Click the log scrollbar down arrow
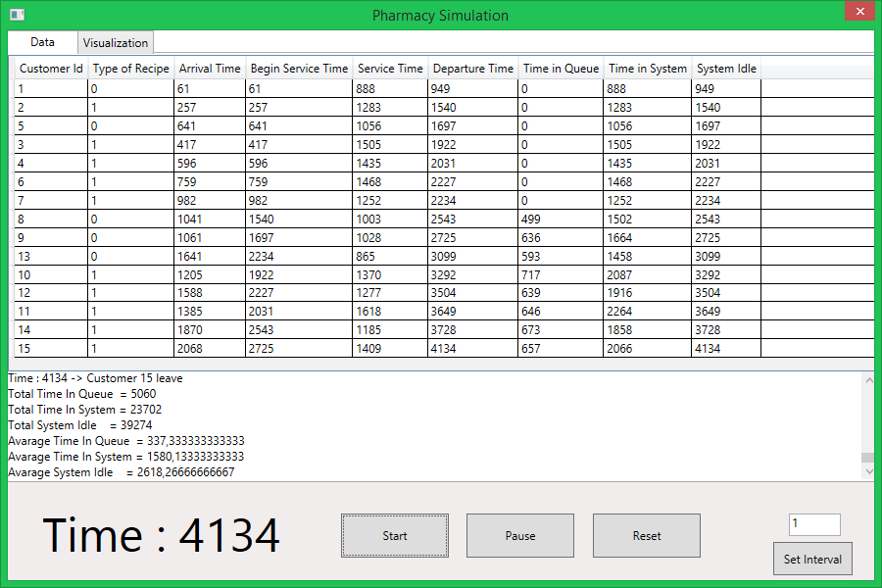The width and height of the screenshot is (882, 588). pyautogui.click(x=869, y=472)
